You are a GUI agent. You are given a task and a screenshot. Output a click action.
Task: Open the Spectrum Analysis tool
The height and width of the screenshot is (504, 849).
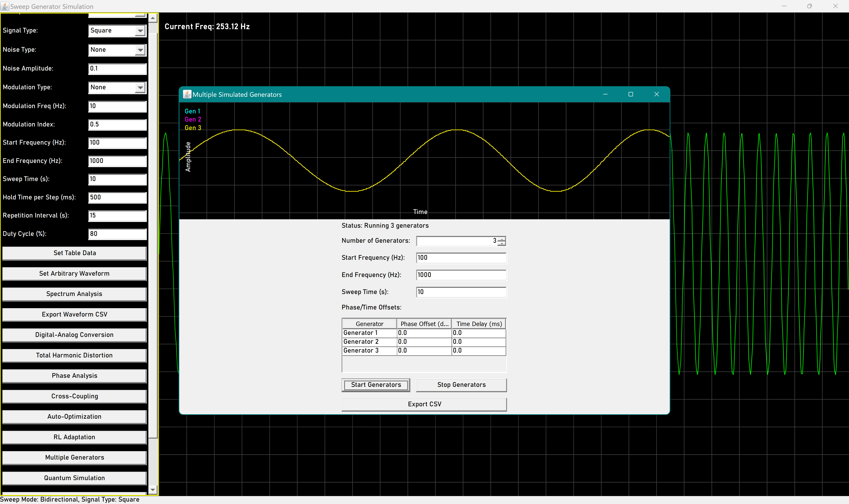point(74,294)
